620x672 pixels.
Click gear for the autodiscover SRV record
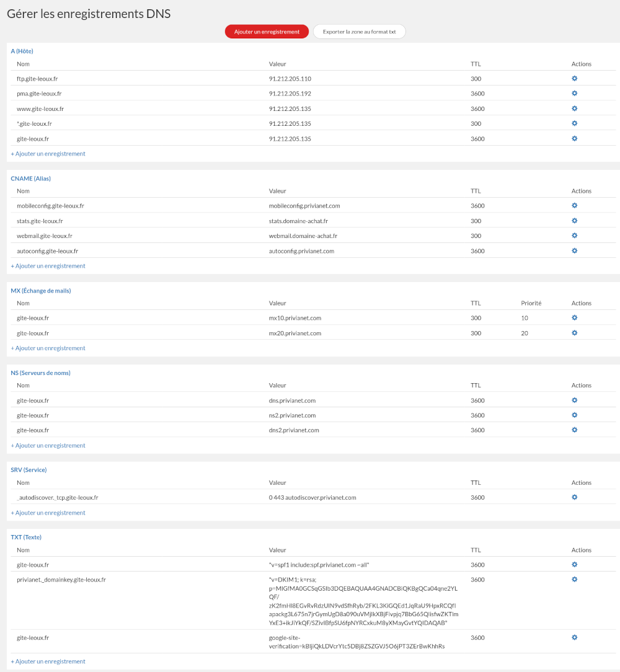pyautogui.click(x=574, y=497)
